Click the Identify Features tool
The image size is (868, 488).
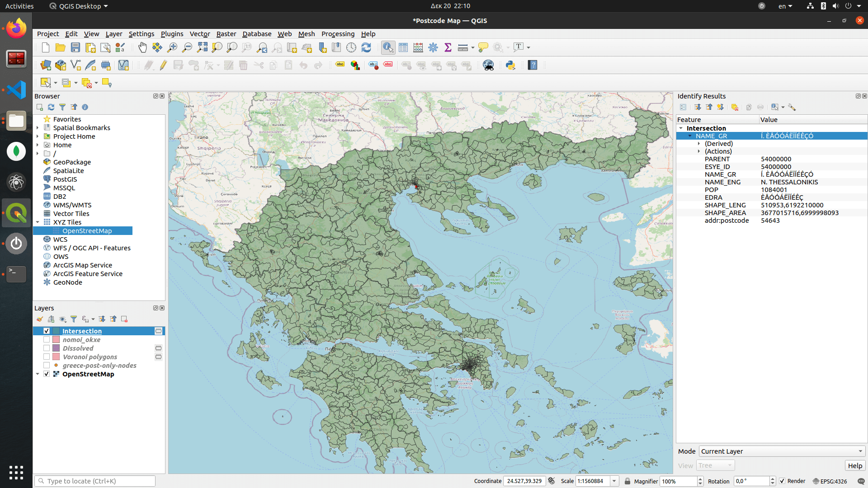[388, 47]
